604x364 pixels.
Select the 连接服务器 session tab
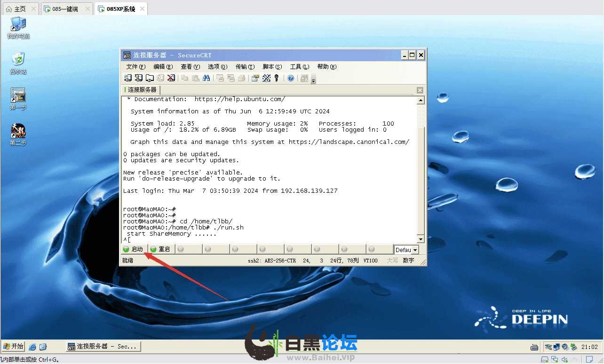[x=141, y=90]
